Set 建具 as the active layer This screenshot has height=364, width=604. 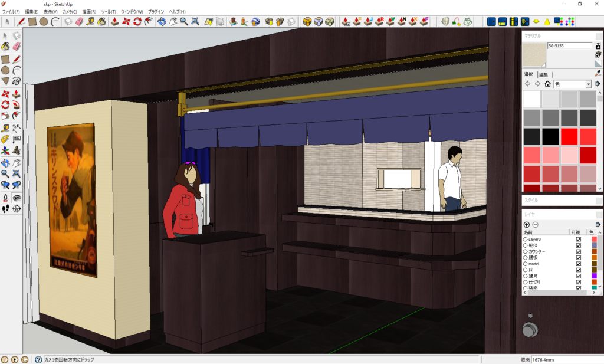click(x=525, y=276)
